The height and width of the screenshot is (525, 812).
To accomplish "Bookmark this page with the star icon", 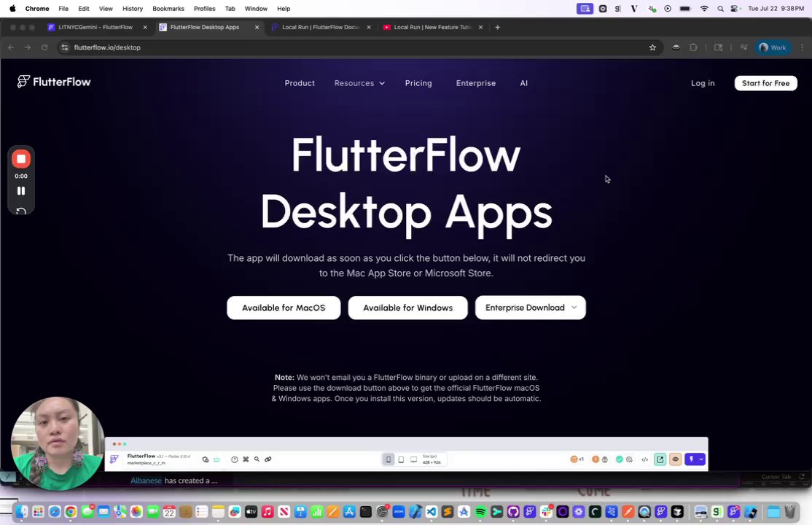I will click(652, 47).
